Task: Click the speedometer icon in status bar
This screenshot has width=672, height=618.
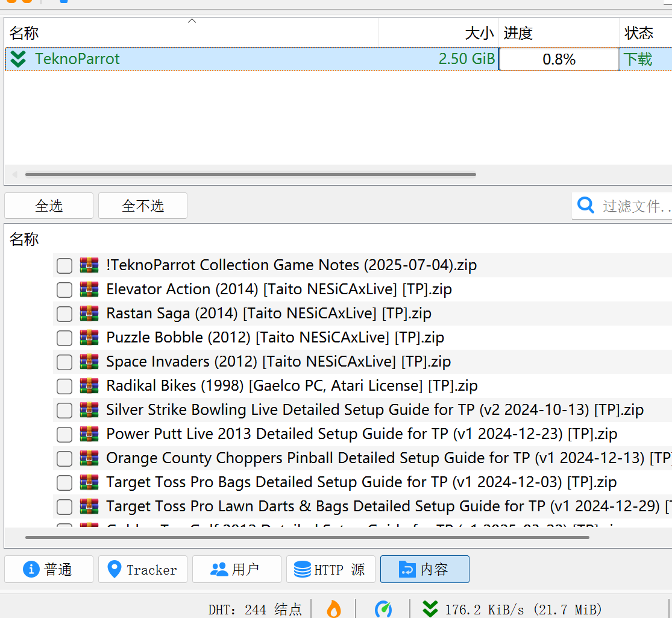Action: coord(383,609)
